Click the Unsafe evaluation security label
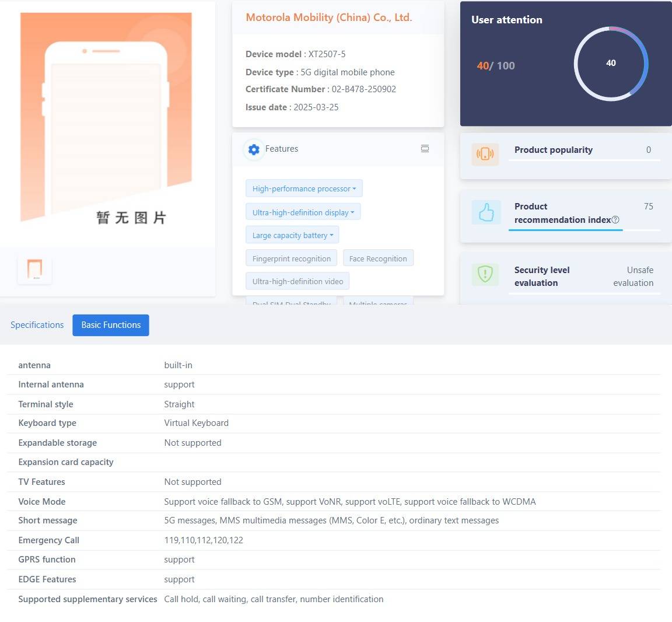This screenshot has height=622, width=672. click(x=633, y=277)
